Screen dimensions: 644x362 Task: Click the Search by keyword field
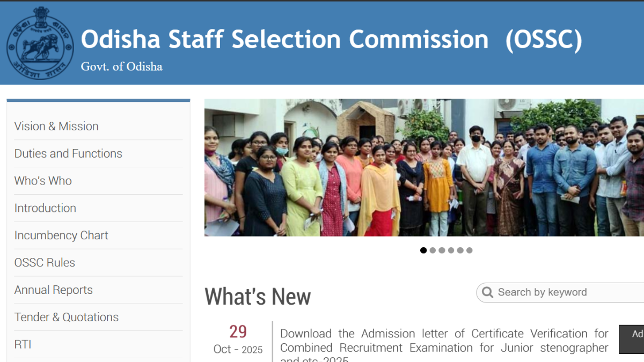click(542, 292)
